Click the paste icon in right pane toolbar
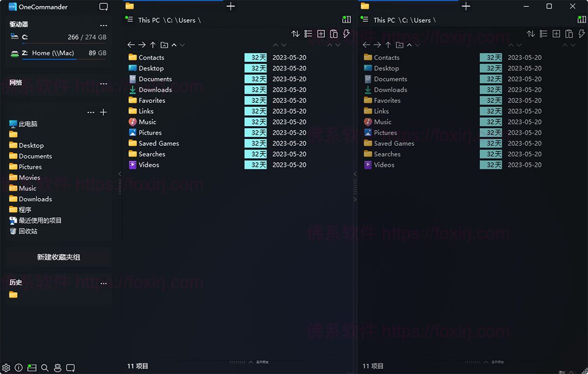 pos(569,34)
